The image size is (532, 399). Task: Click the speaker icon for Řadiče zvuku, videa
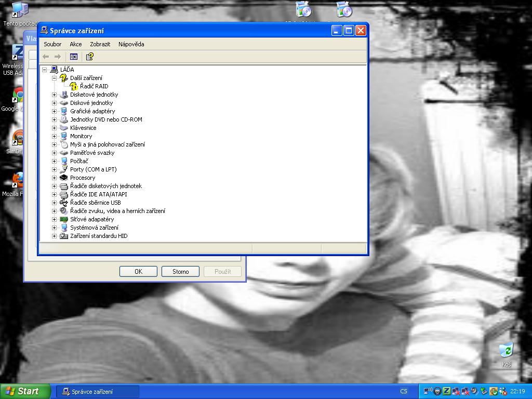(x=64, y=211)
